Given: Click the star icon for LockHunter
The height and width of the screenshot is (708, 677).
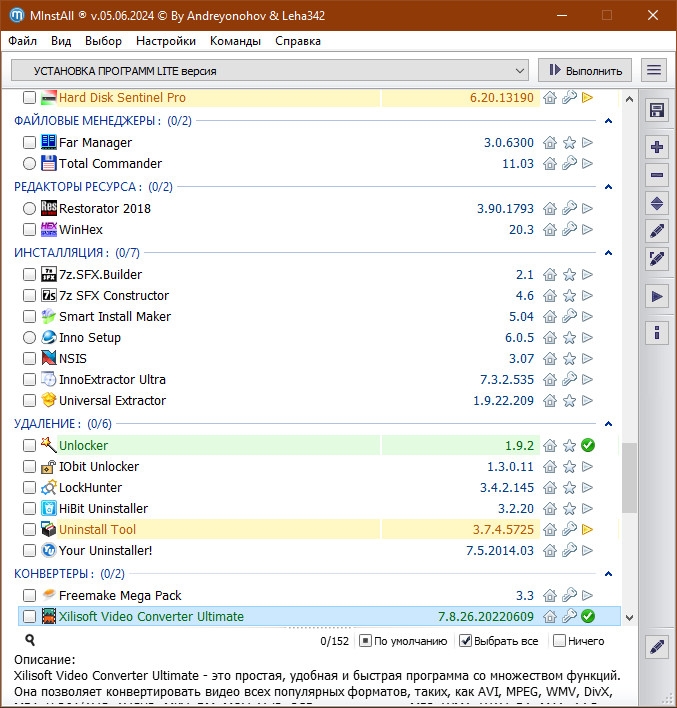Looking at the screenshot, I should pos(569,488).
